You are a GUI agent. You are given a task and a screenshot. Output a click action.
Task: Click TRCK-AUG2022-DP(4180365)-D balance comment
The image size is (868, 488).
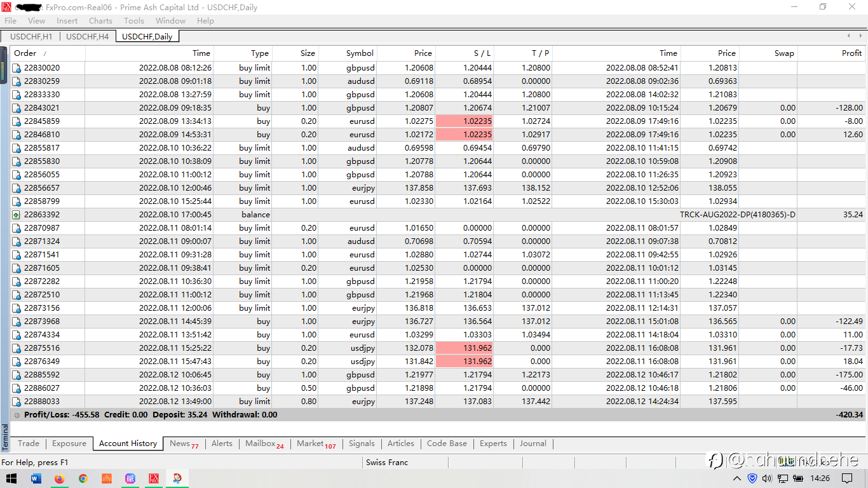click(x=737, y=215)
